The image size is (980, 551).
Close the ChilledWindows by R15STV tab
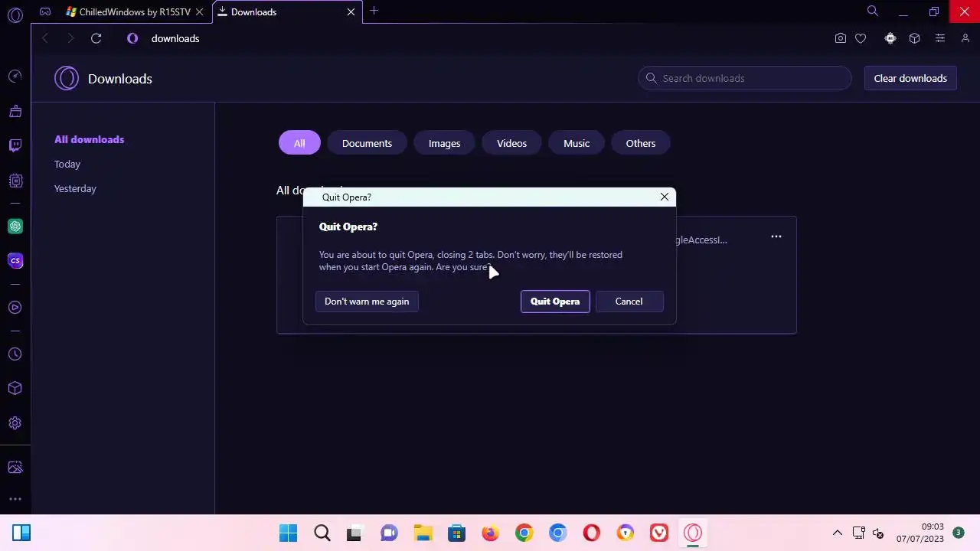200,11
